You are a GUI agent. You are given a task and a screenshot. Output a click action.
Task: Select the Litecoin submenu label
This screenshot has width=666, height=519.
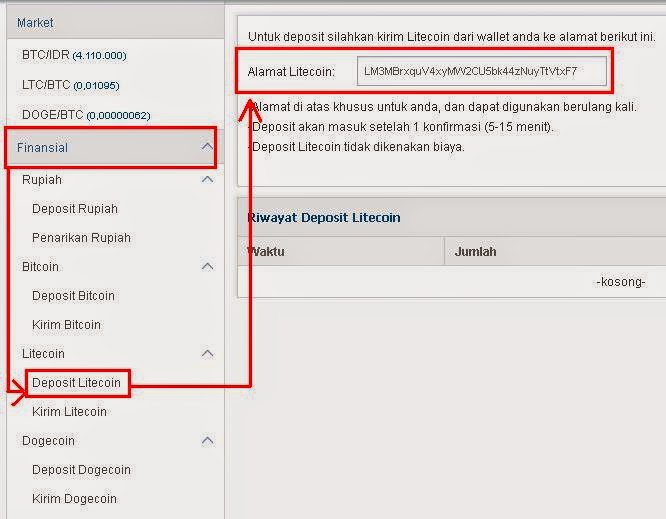tap(43, 353)
